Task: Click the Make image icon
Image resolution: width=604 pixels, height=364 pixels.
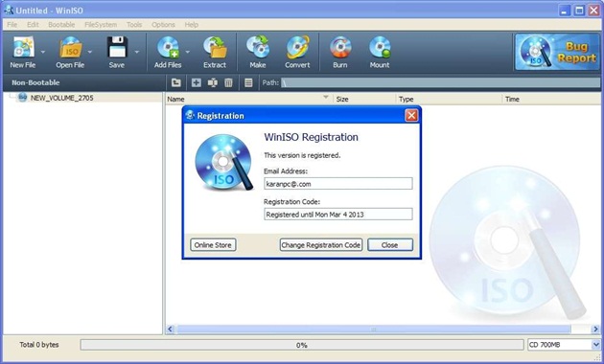Action: tap(258, 48)
